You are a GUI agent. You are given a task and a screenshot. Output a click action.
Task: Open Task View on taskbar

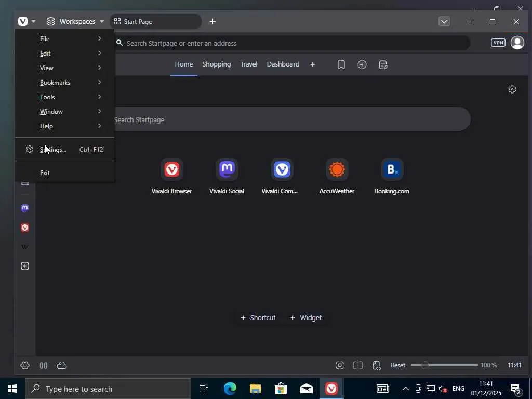(204, 389)
